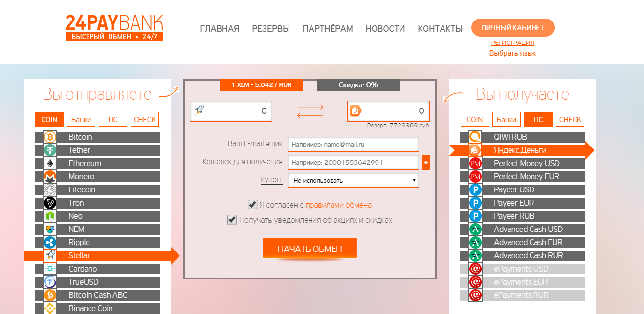Viewport: 644px width, 314px height.
Task: Click the Tether coin icon
Action: [50, 150]
